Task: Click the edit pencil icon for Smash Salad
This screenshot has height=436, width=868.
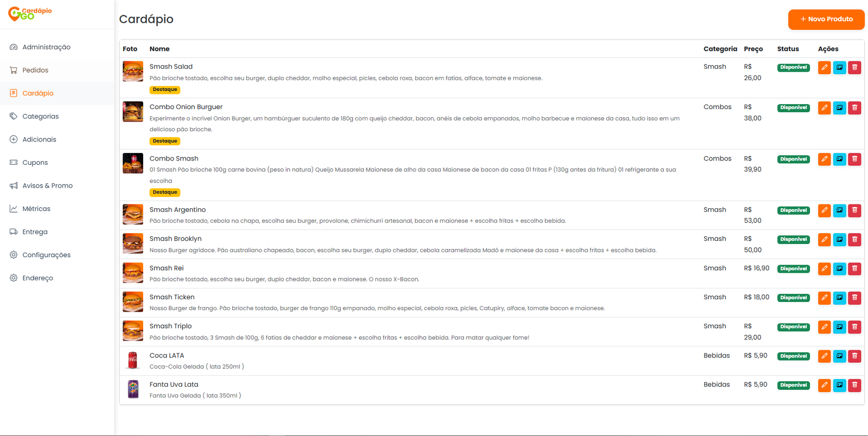Action: click(824, 67)
